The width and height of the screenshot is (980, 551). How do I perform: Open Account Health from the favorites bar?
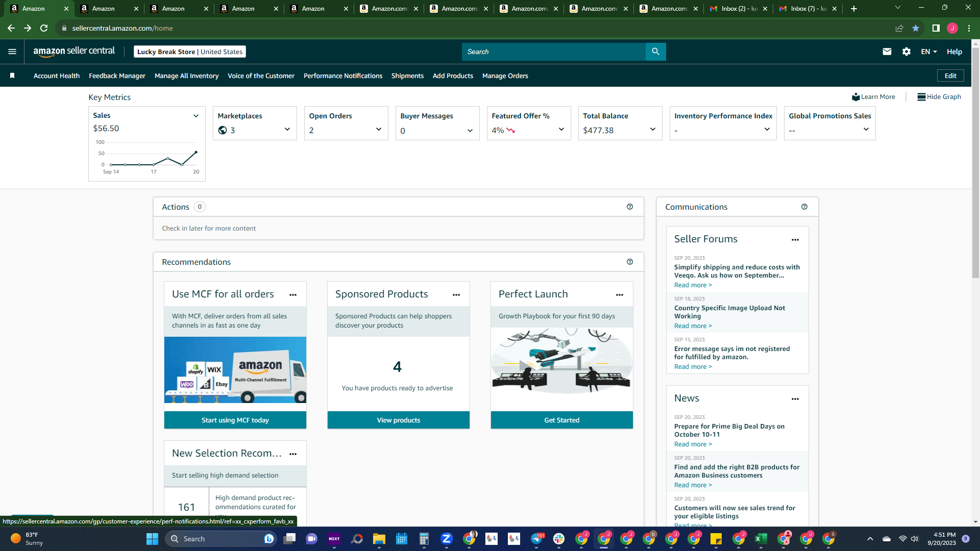[x=57, y=76]
